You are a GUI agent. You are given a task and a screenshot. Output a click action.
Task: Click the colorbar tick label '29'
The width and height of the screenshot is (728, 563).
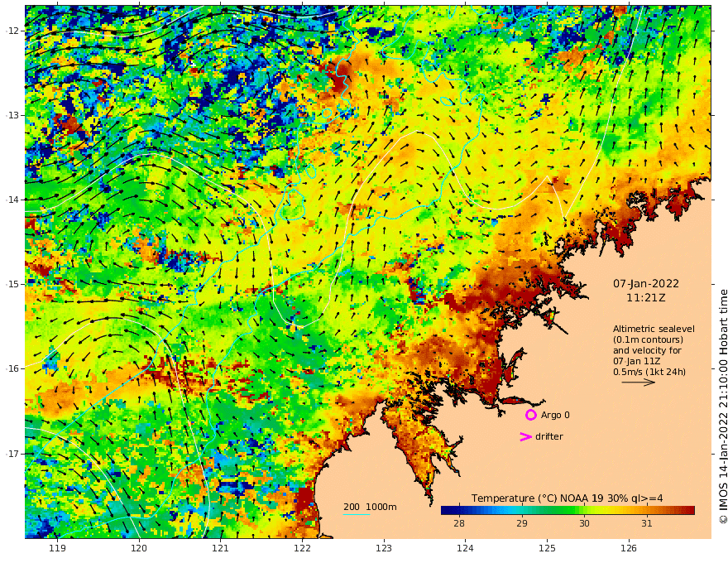522,523
